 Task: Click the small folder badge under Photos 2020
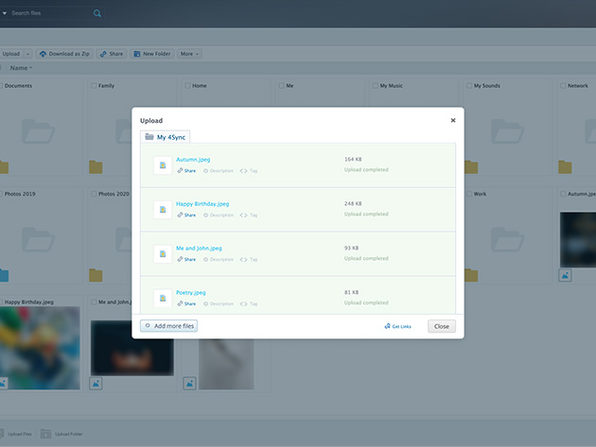pos(96,275)
